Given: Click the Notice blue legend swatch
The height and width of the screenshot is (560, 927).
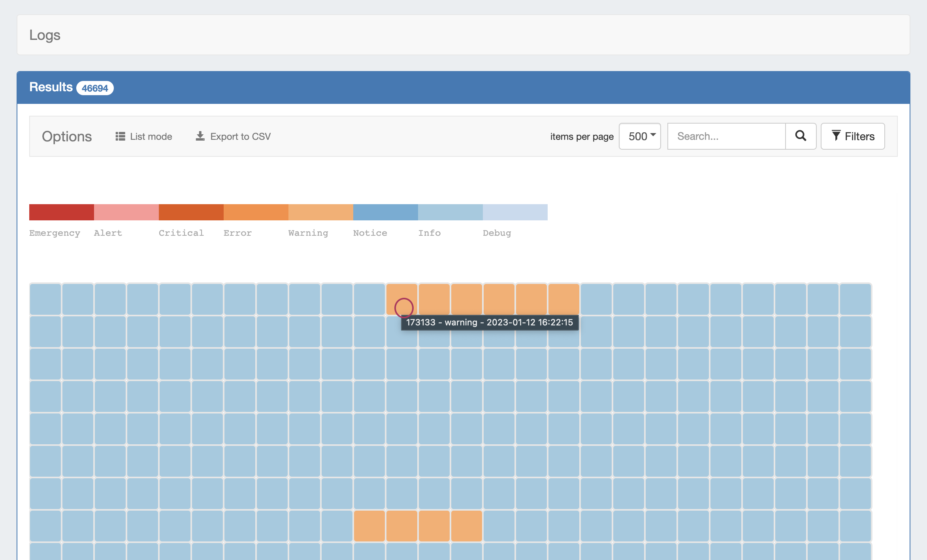Looking at the screenshot, I should click(386, 212).
